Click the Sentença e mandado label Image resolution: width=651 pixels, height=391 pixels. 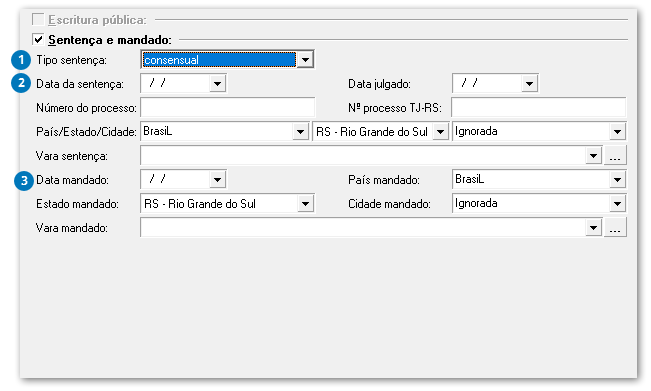110,40
